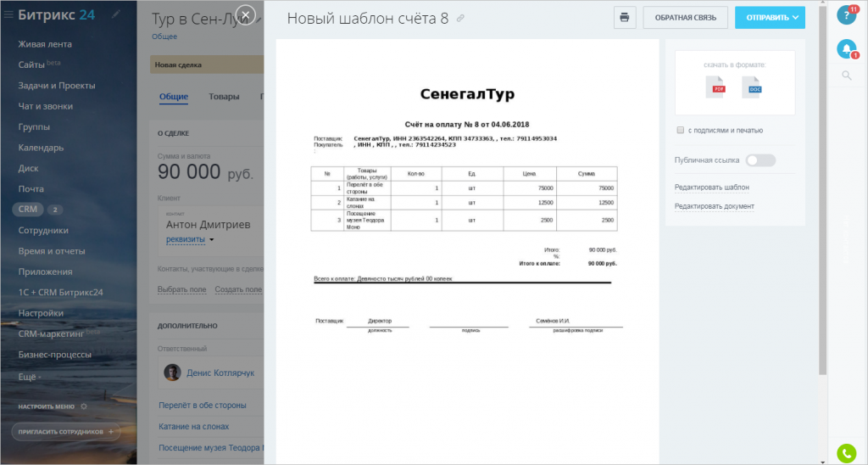This screenshot has height=465, width=868.
Task: Click the СенегалТур heading in invoice
Action: [x=467, y=93]
